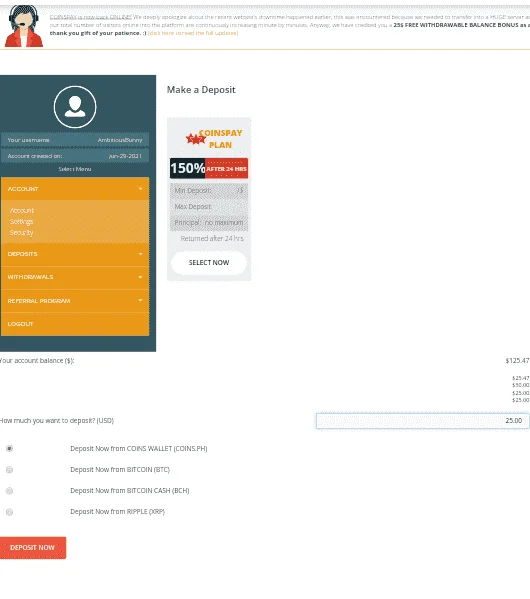Focus the deposit amount input field
Image resolution: width=530 pixels, height=599 pixels.
423,421
